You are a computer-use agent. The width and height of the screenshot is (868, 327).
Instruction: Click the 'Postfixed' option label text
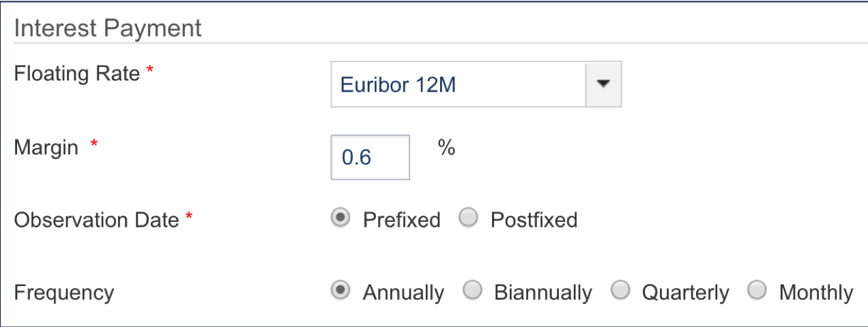click(534, 220)
